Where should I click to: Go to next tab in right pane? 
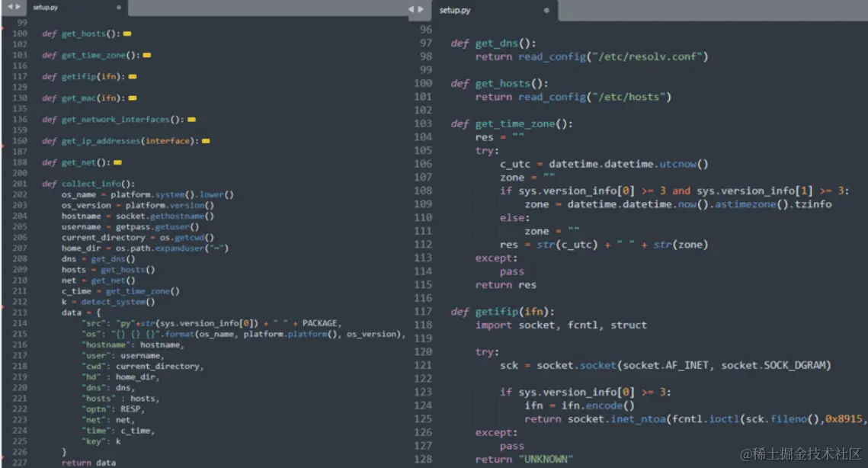click(x=421, y=9)
